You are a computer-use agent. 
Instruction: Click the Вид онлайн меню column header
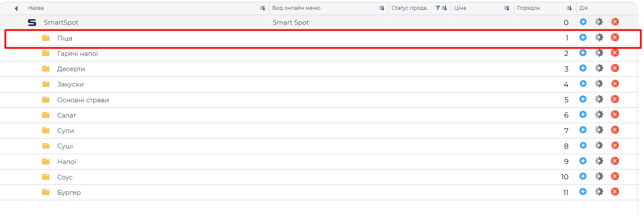(x=296, y=8)
